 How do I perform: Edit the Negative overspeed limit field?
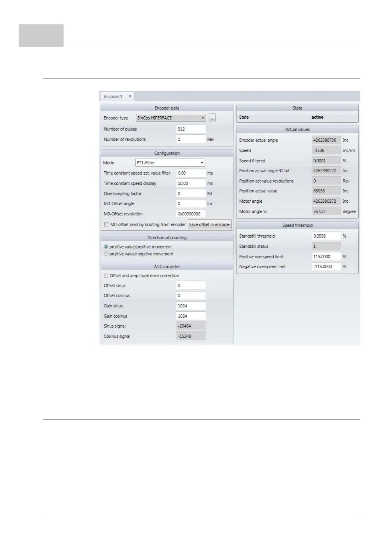point(326,267)
